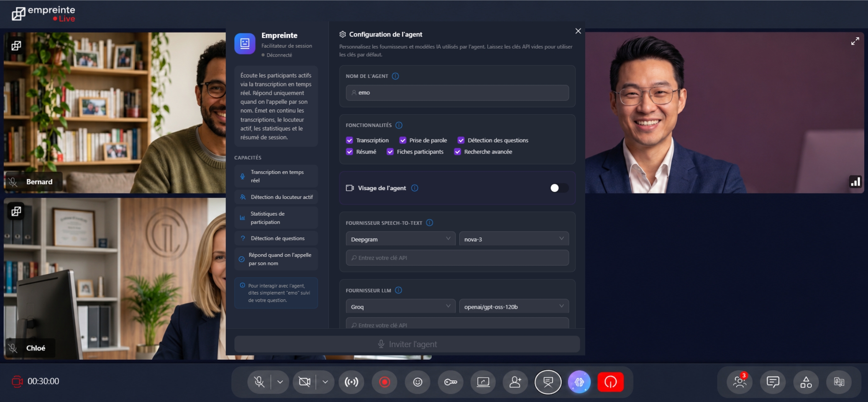This screenshot has height=402, width=868.
Task: Click the Inviter l'agent button
Action: click(x=407, y=344)
